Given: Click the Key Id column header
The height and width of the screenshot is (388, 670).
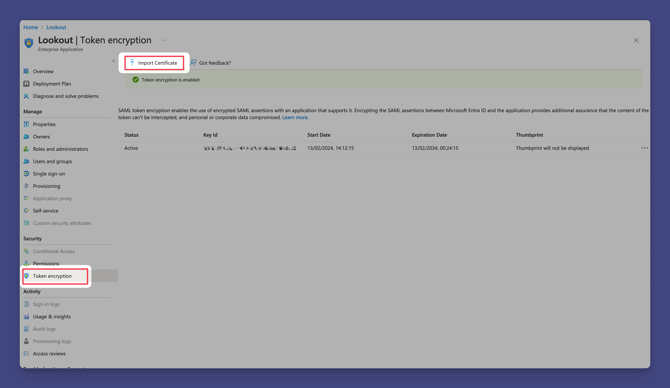Looking at the screenshot, I should [210, 135].
